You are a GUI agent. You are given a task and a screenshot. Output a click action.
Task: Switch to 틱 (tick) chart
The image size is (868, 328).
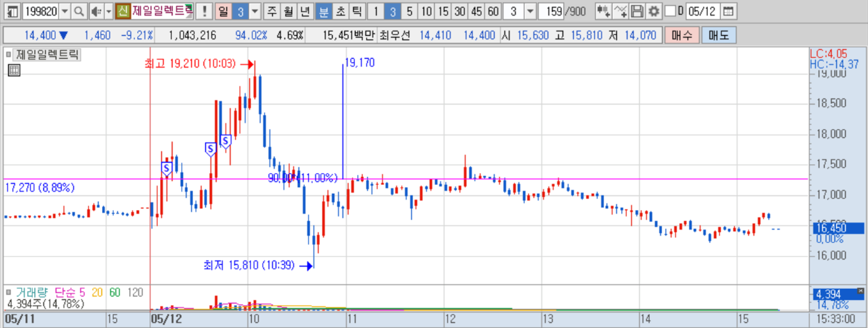(x=357, y=11)
